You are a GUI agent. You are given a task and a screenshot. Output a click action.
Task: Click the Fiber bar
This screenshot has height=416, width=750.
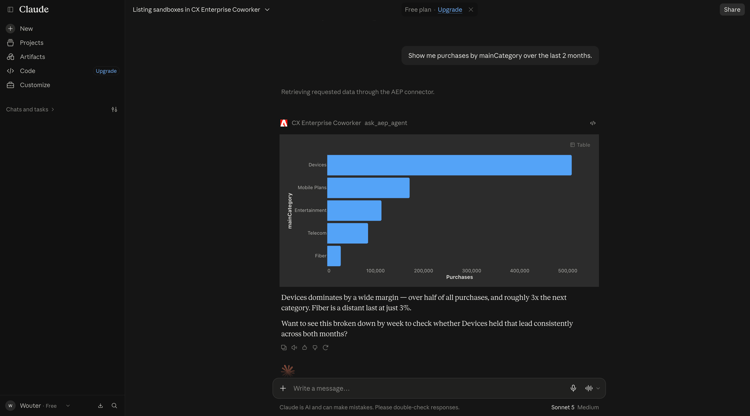pyautogui.click(x=334, y=256)
